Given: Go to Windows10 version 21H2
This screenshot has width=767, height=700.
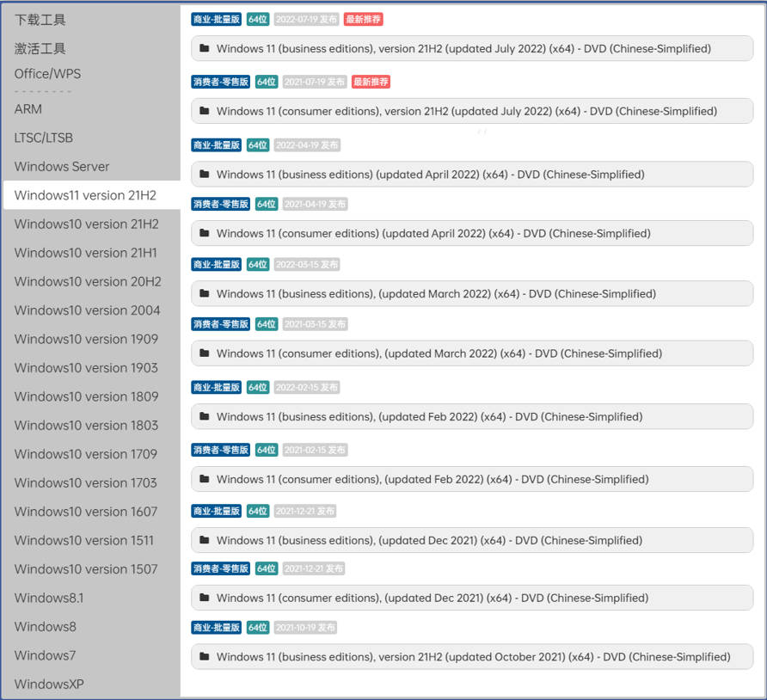Looking at the screenshot, I should tap(87, 224).
